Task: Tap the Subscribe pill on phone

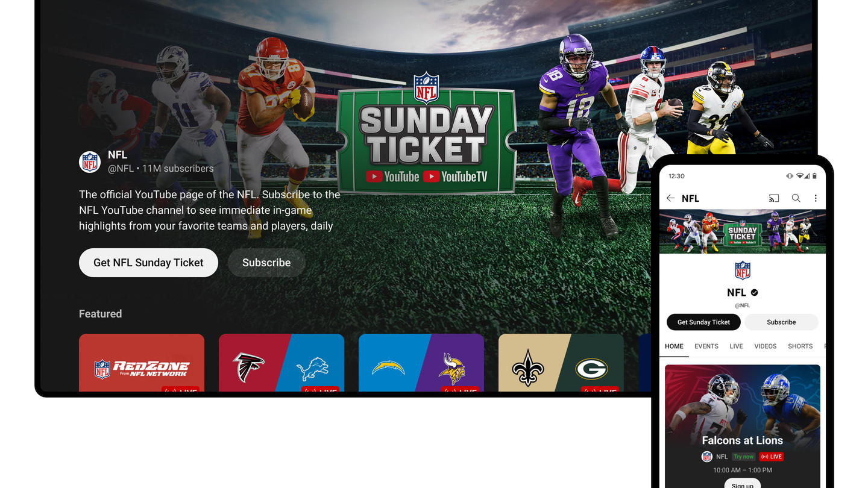Action: (x=781, y=322)
